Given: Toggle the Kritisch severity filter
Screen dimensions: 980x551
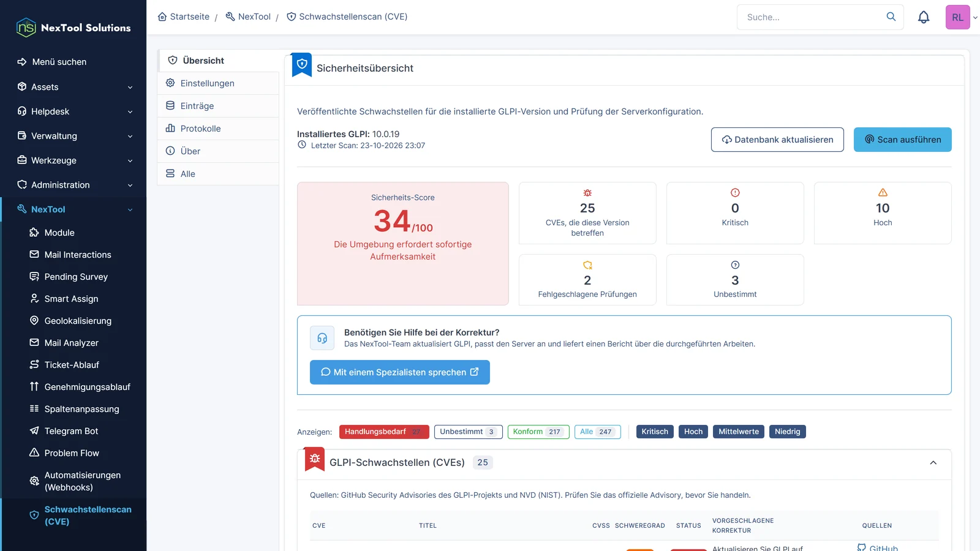Looking at the screenshot, I should [655, 432].
